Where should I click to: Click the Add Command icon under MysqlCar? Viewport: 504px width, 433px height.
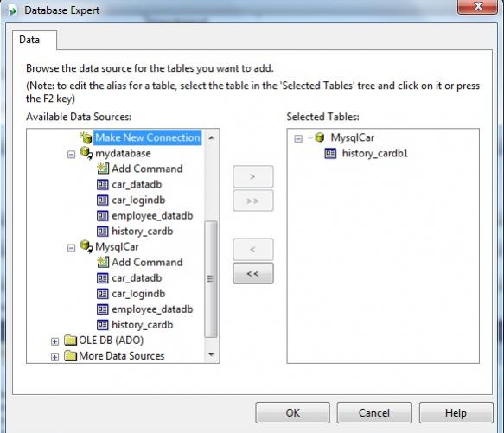(103, 263)
